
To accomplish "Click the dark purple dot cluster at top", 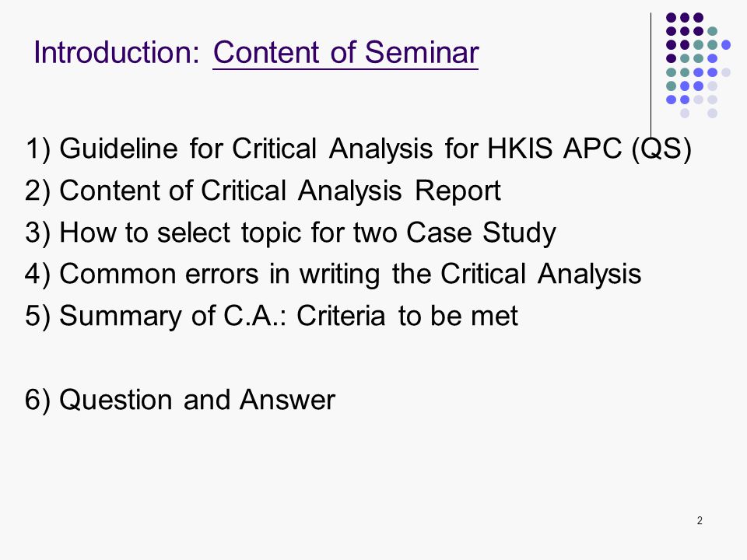I will tap(685, 31).
